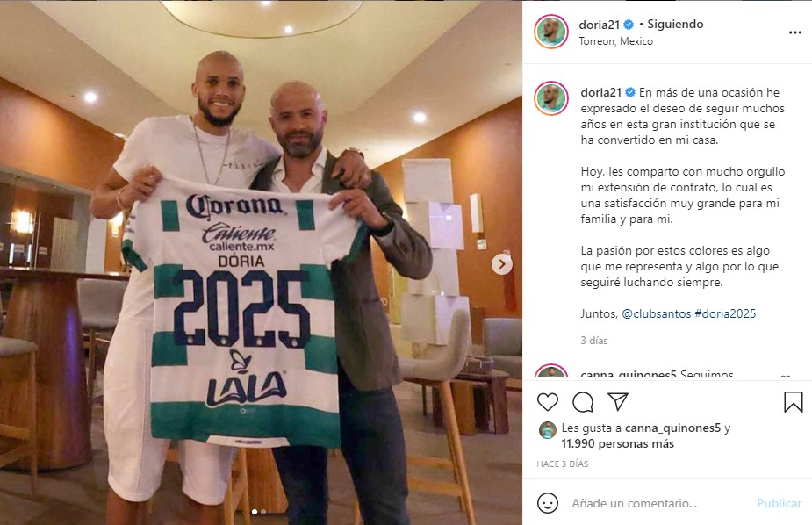Toggle the Siguiendo following status
This screenshot has width=812, height=525.
point(675,24)
